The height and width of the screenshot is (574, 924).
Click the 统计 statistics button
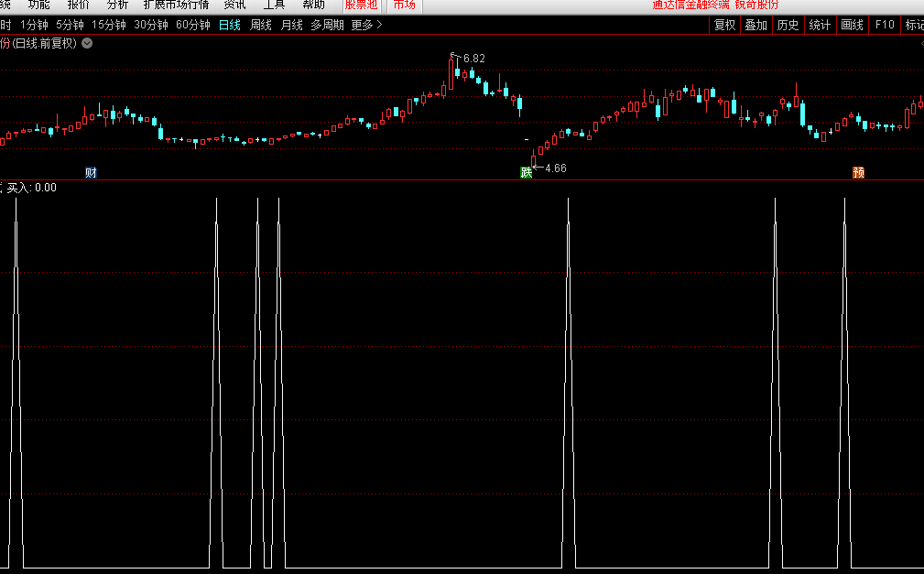pos(820,25)
